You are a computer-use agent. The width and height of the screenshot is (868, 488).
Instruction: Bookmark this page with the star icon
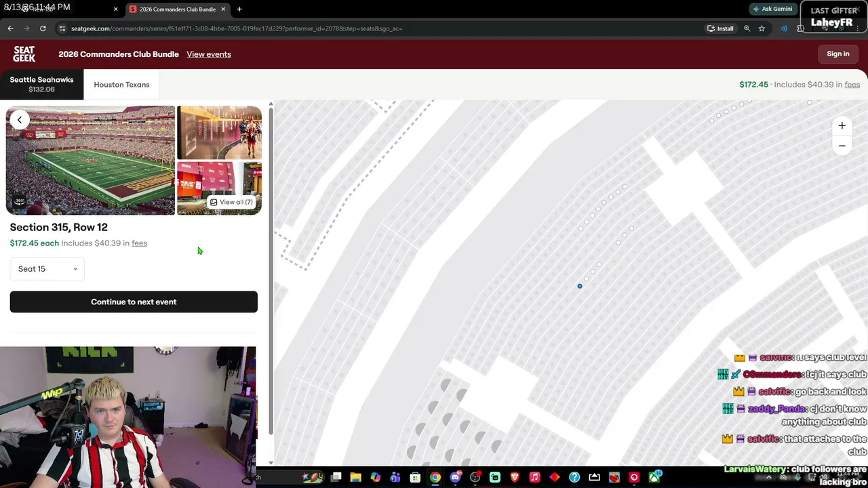pyautogui.click(x=762, y=28)
